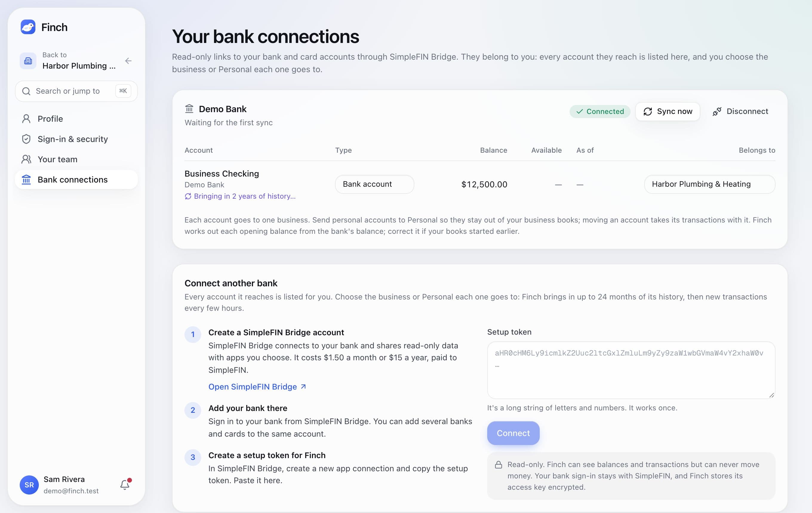The width and height of the screenshot is (812, 513).
Task: Click the Setup token text area
Action: pos(631,370)
